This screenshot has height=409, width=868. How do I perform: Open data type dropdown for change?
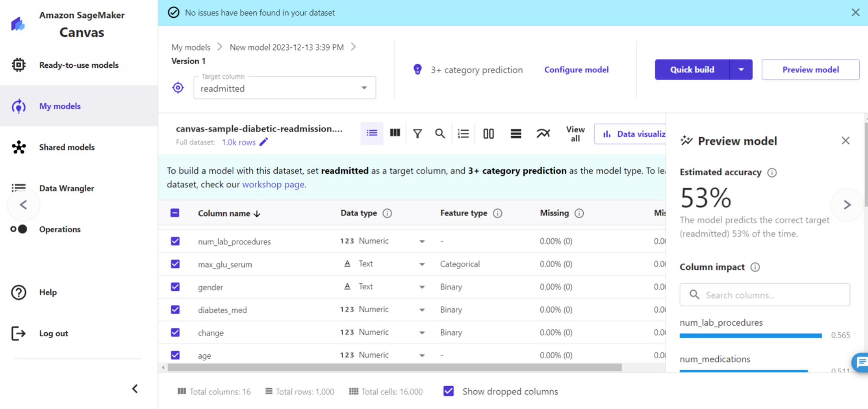click(422, 333)
